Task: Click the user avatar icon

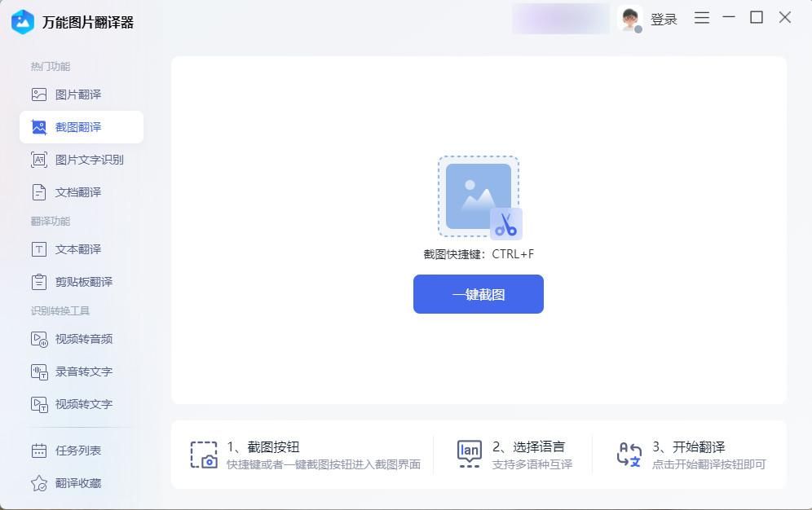Action: (630, 19)
